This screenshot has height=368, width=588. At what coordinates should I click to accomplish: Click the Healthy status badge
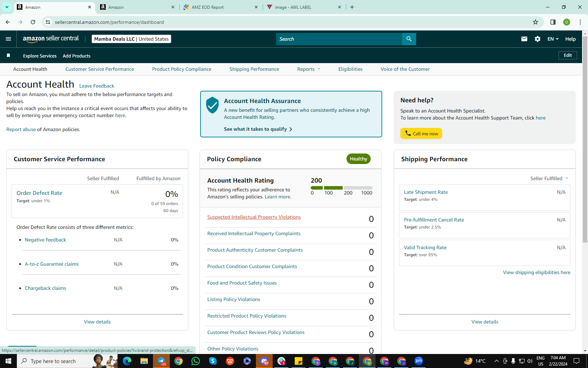[x=358, y=159]
